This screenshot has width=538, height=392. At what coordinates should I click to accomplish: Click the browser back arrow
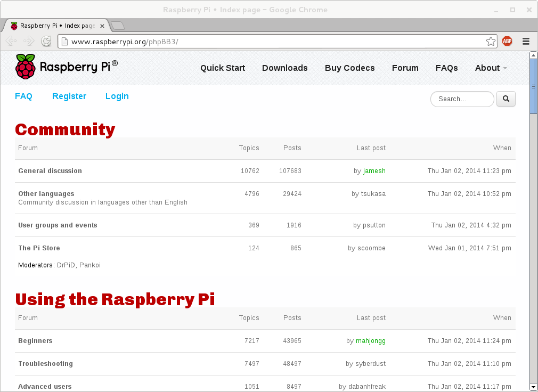(11, 42)
